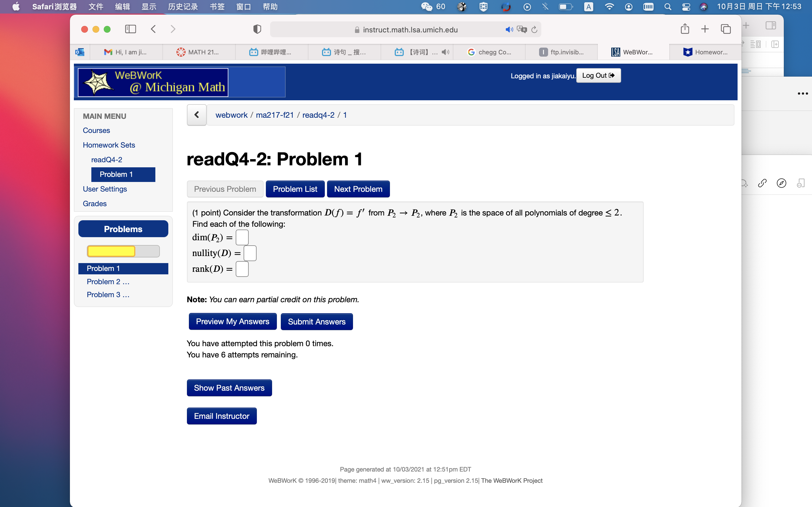Screen dimensions: 812x507
Task: Click the yellow progress bar in Problems panel
Action: pos(111,251)
